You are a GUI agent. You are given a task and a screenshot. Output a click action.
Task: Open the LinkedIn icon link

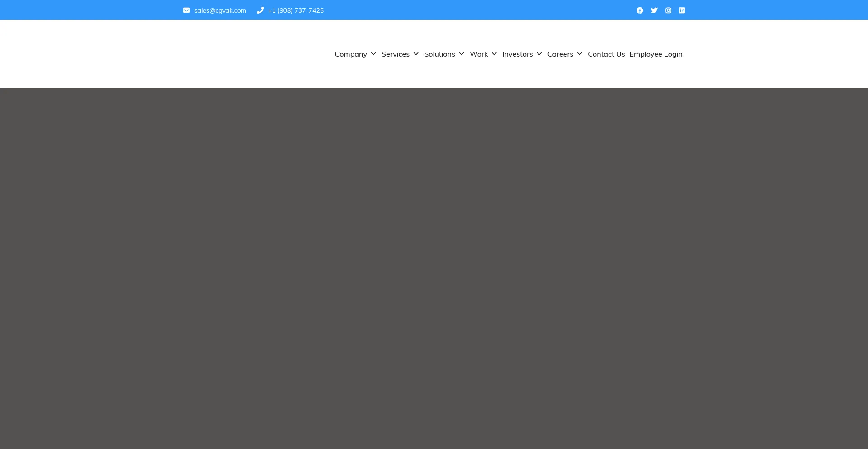[x=682, y=10]
